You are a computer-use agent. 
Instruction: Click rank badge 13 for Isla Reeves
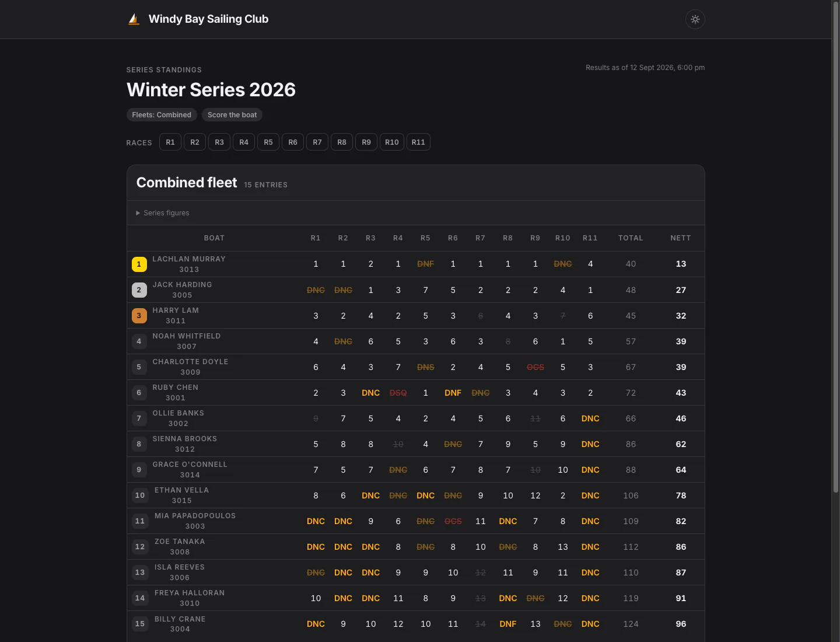pos(140,573)
